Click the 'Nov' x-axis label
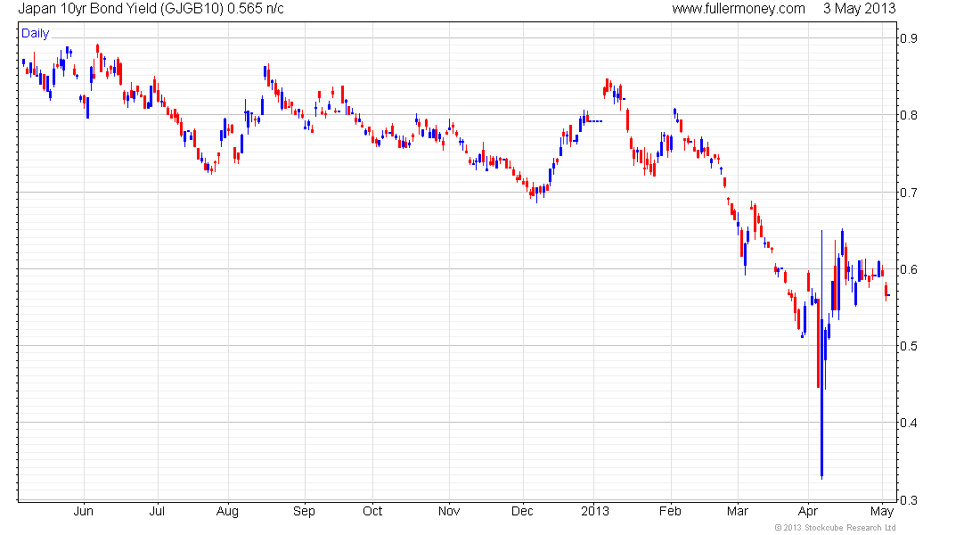The width and height of the screenshot is (980, 535). point(449,511)
